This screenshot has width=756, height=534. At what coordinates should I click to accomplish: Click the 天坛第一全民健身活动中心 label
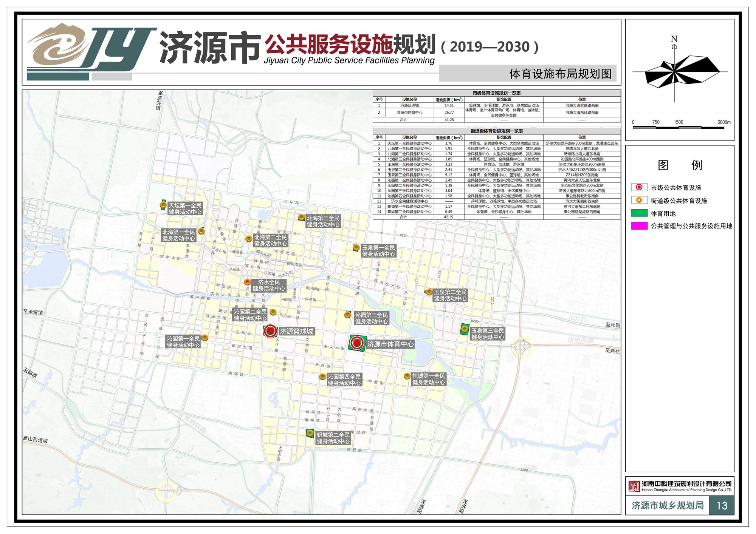point(185,208)
